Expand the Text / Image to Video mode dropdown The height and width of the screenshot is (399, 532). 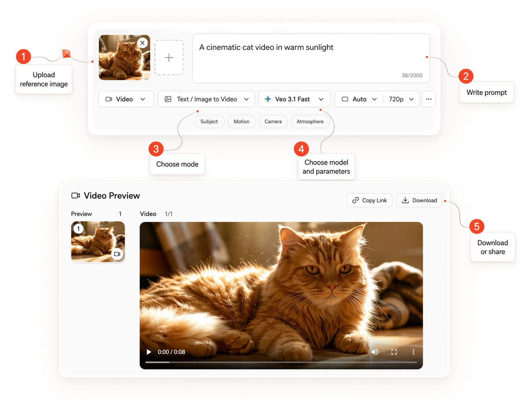206,99
